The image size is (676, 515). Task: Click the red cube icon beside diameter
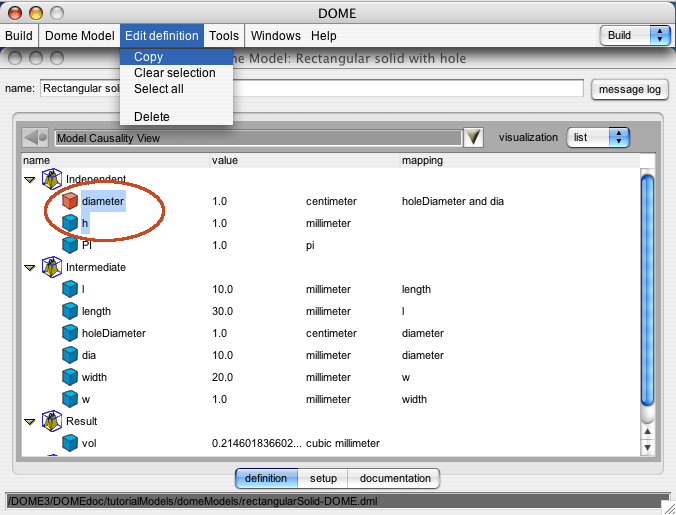(x=70, y=201)
